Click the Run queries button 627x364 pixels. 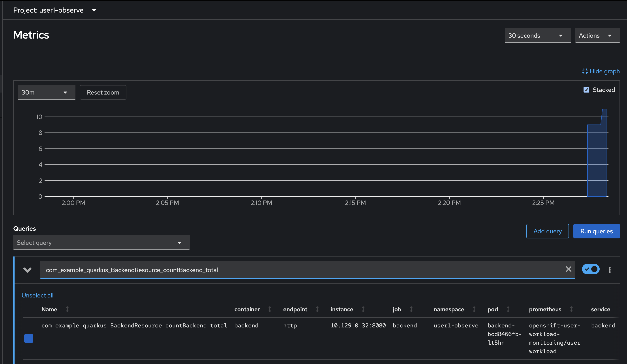[x=596, y=231]
